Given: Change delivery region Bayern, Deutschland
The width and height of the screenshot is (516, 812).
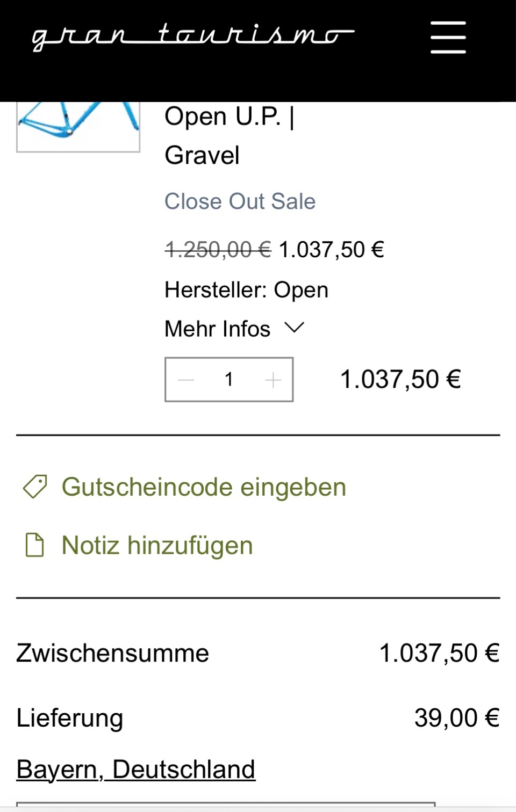Looking at the screenshot, I should [135, 769].
